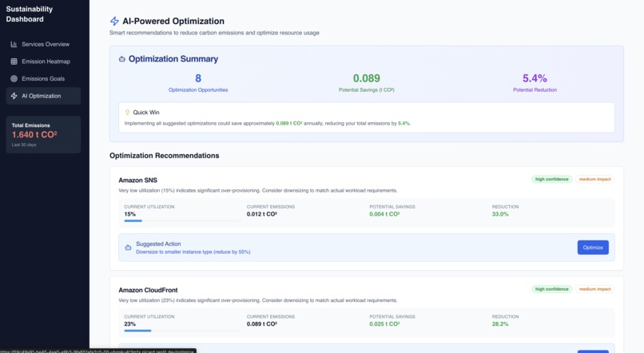Click the Suggested Action label in Amazon SNS card

pos(158,244)
